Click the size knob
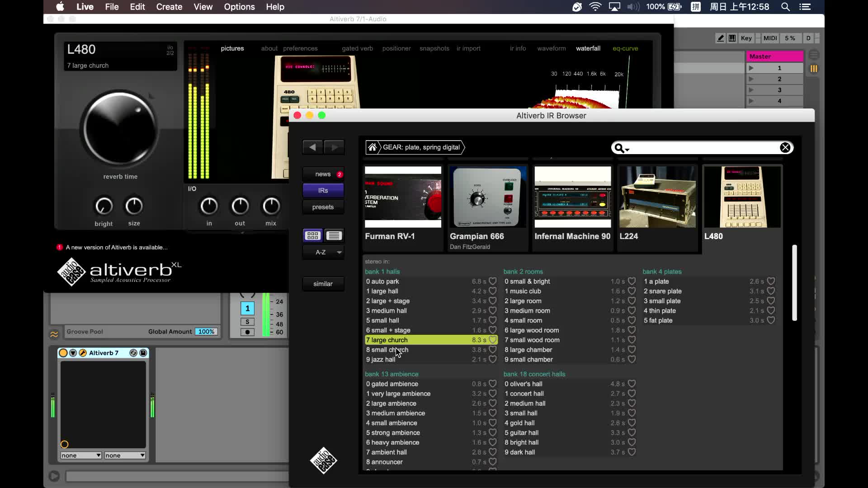Image resolution: width=868 pixels, height=488 pixels. tap(134, 206)
